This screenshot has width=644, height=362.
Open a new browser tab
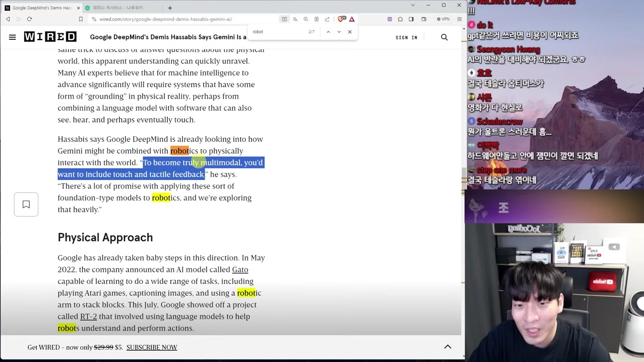[170, 8]
